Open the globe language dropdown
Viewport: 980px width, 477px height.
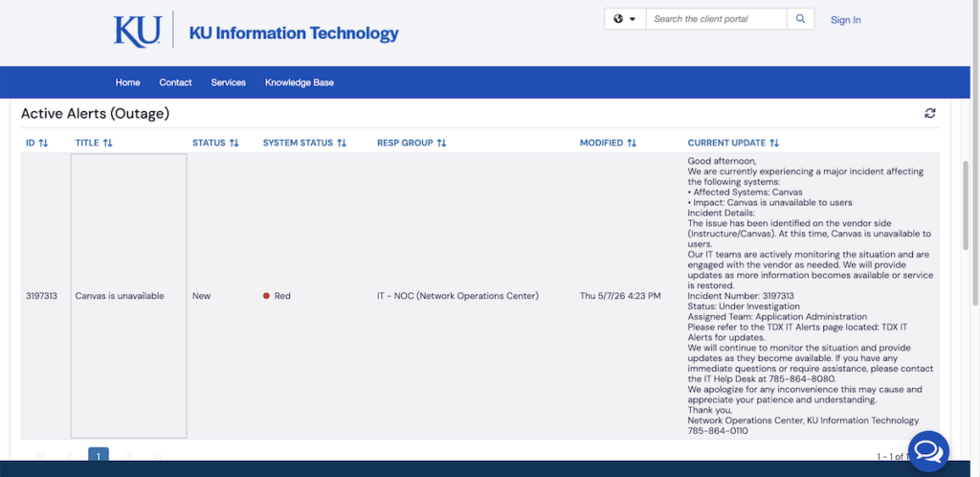point(625,19)
